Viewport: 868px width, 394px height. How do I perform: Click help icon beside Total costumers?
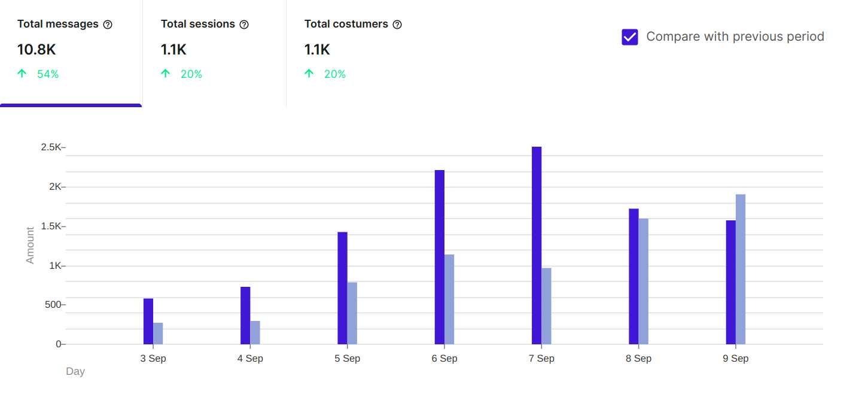(x=397, y=25)
